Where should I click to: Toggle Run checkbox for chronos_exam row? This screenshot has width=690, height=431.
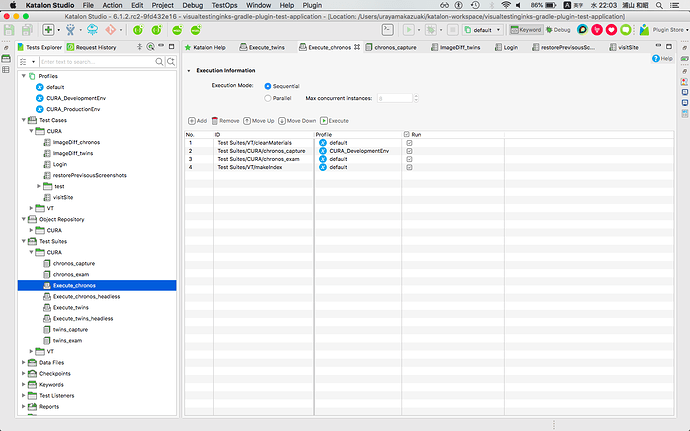click(409, 159)
